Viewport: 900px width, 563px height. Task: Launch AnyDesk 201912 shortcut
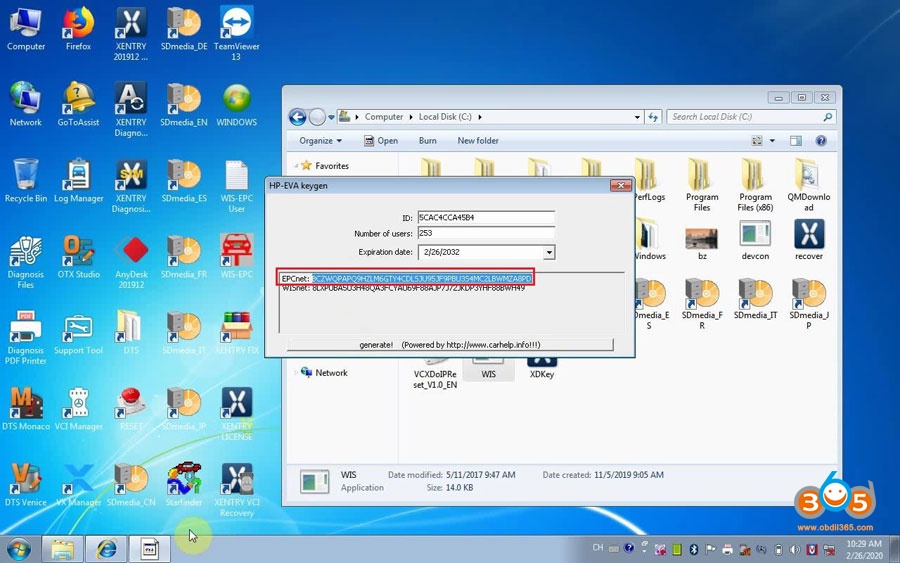click(131, 262)
